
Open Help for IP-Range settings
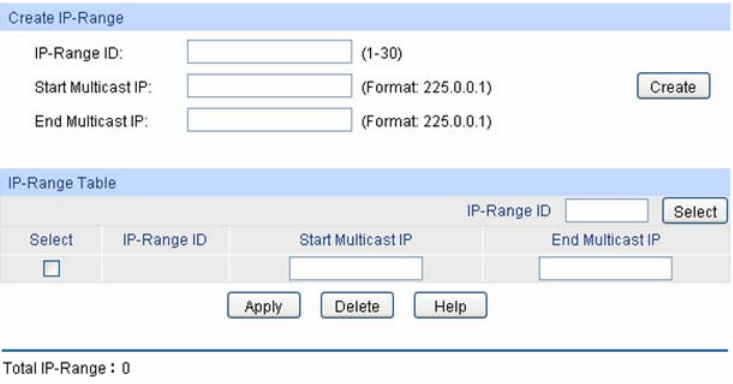[450, 306]
